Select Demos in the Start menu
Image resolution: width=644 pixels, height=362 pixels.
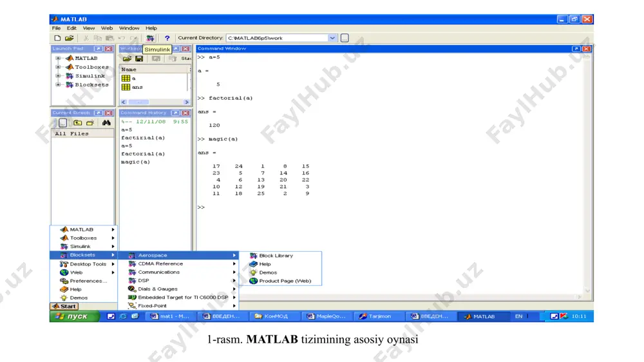click(84, 298)
